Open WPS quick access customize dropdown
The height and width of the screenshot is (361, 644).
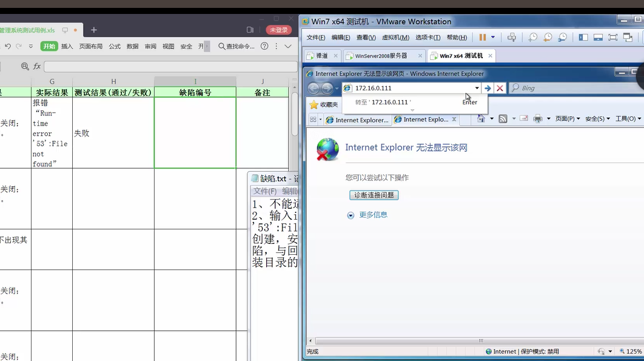pos(31,47)
